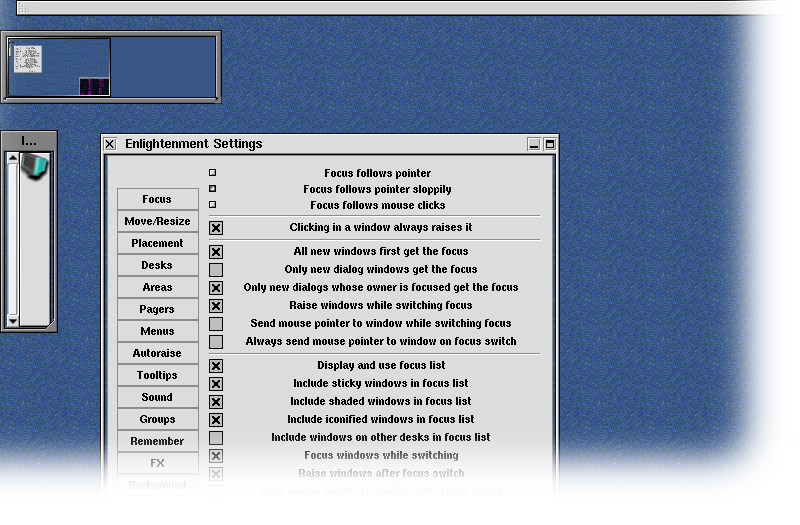Uncheck Include iconified windows in focus list
This screenshot has width=800, height=525.
[x=216, y=420]
